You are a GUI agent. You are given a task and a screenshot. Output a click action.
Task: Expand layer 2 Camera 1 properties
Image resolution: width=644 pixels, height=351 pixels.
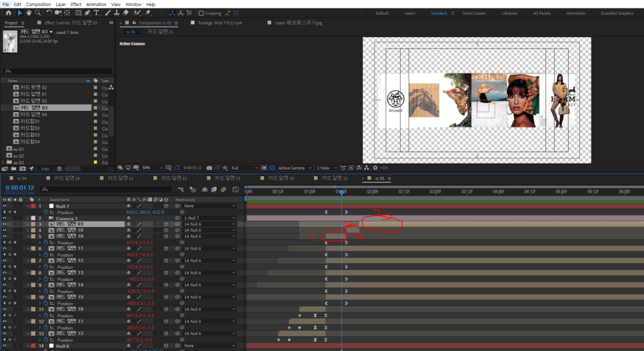tap(28, 218)
